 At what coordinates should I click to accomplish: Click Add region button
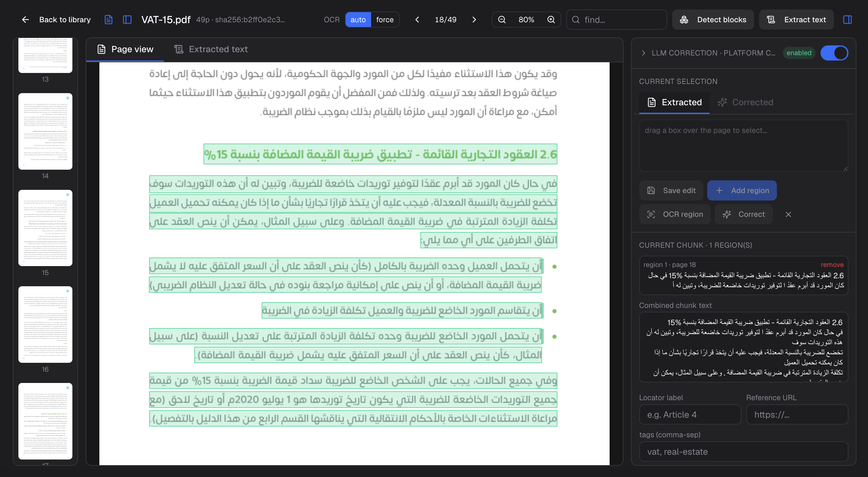pyautogui.click(x=742, y=190)
